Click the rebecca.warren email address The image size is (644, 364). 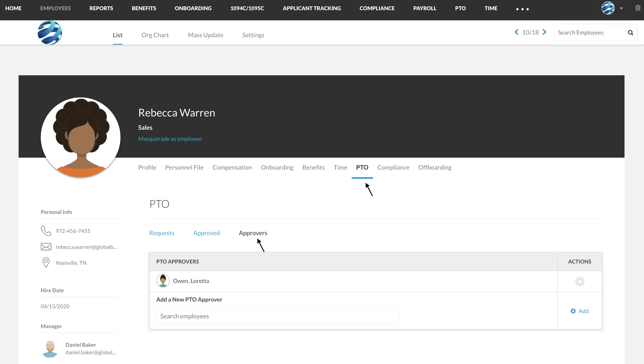[x=87, y=247]
